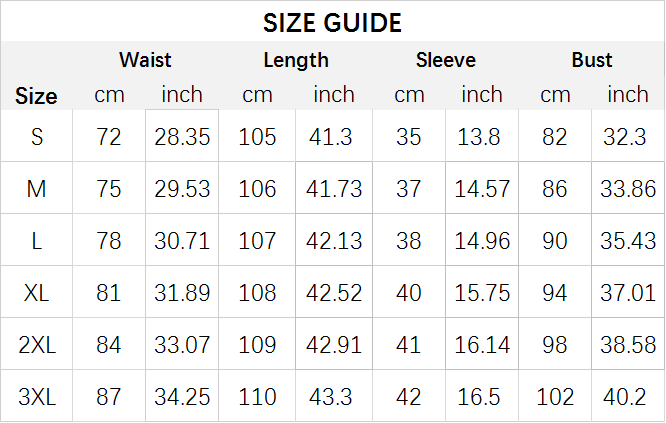
Task: Select sleeve inch cell 14.96
Action: (482, 241)
